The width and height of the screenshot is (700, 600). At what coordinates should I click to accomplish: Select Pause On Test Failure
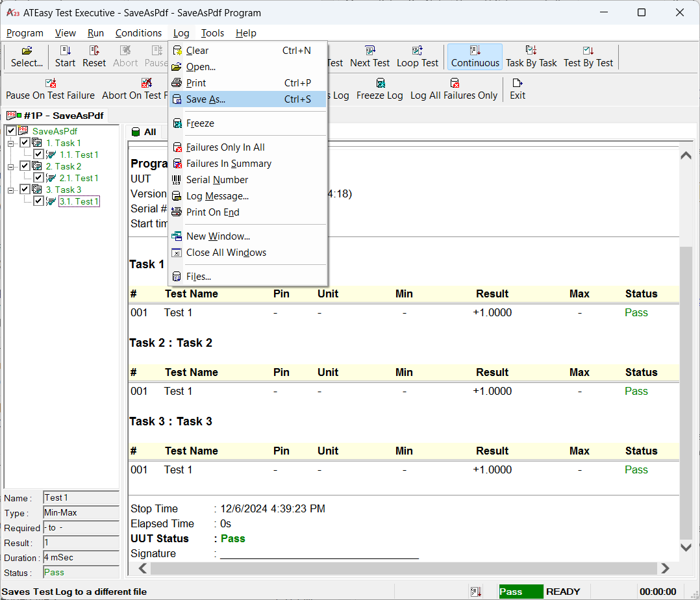[50, 88]
